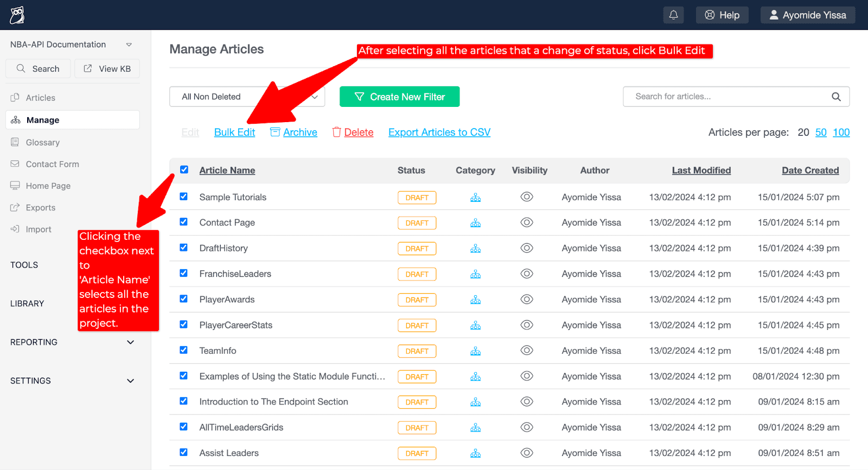This screenshot has width=868, height=470.
Task: Click the category icon for FranchiseLeaders
Action: (476, 274)
